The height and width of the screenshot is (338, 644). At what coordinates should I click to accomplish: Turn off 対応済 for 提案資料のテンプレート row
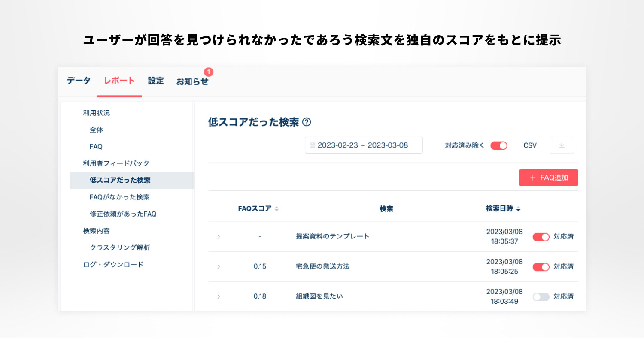click(x=541, y=237)
